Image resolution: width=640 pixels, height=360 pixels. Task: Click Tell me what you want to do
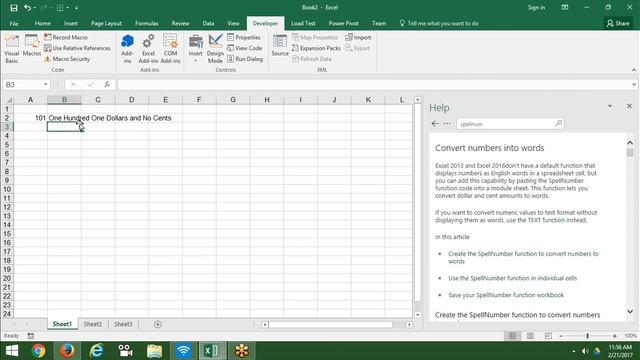(x=439, y=23)
